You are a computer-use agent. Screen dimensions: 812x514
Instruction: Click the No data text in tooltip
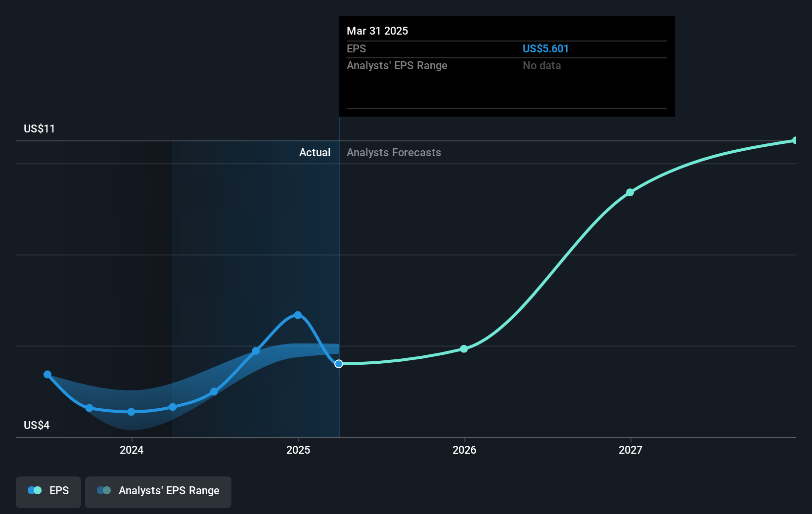(x=541, y=65)
